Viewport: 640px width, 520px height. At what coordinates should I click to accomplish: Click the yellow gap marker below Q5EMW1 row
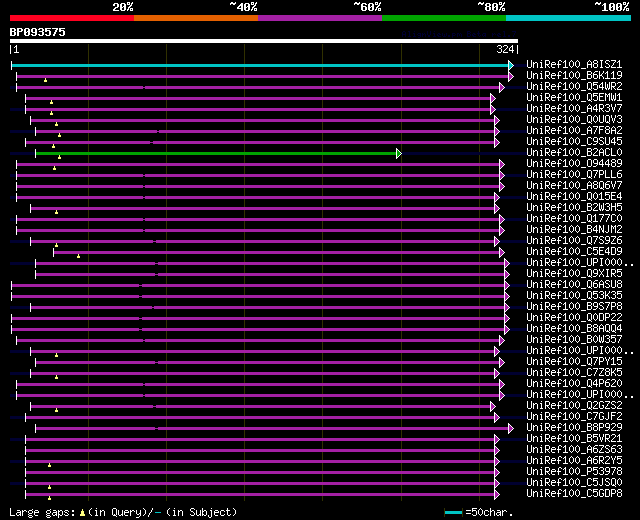[x=51, y=102]
